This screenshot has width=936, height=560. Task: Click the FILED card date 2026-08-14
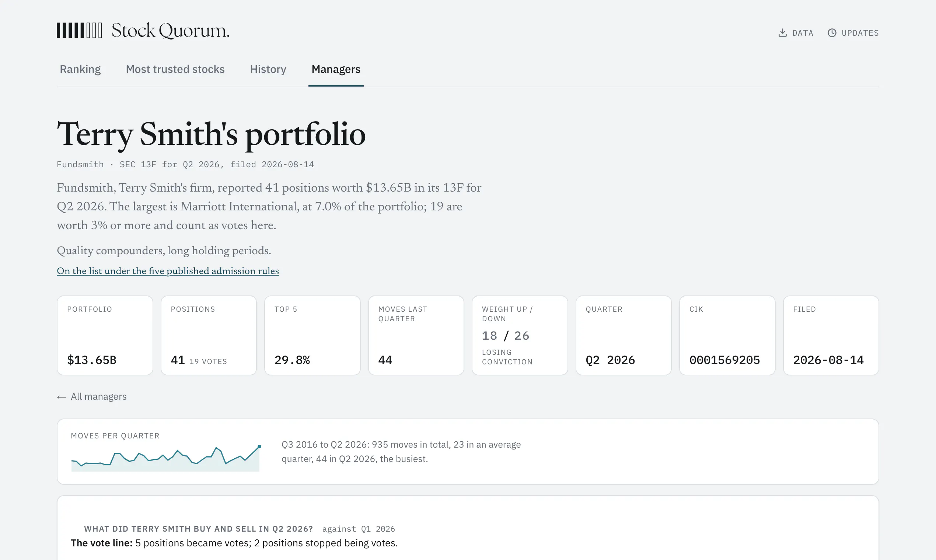pos(828,360)
